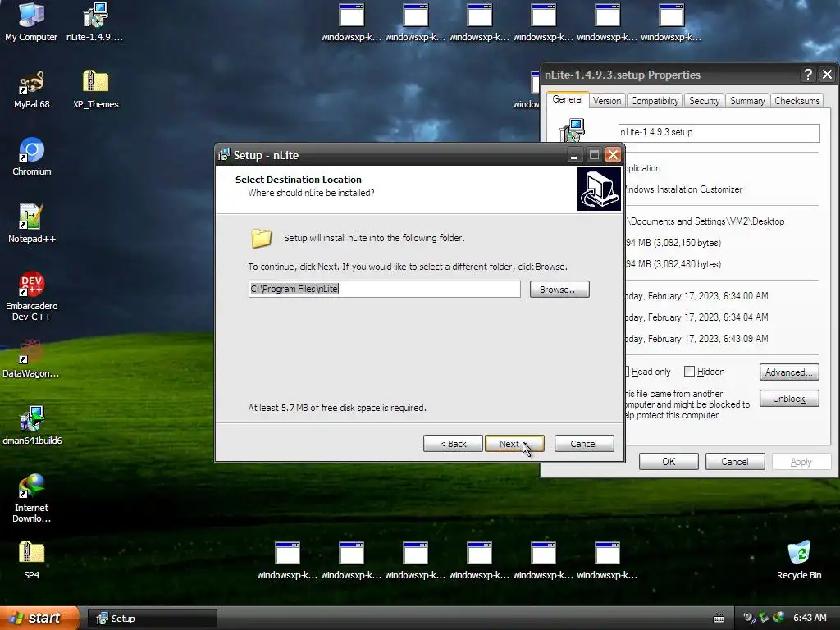Toggle the Read-only attribute checkbox
The width and height of the screenshot is (840, 630).
pos(628,372)
